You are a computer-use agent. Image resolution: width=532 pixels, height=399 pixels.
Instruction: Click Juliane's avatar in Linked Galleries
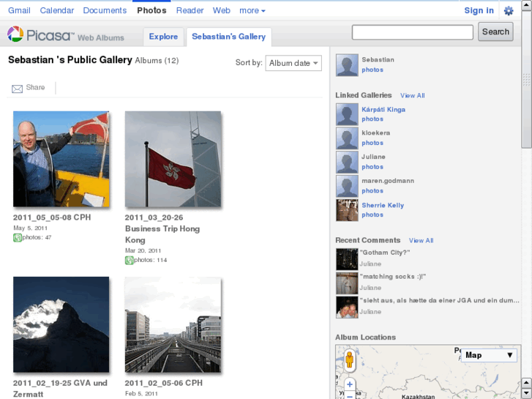347,162
